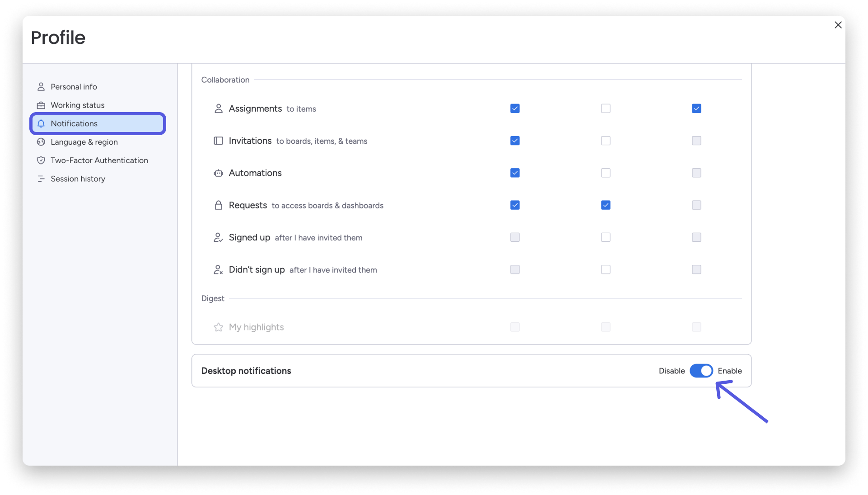Click the Assignments row label
Screen dimensions: 868x495
point(255,108)
